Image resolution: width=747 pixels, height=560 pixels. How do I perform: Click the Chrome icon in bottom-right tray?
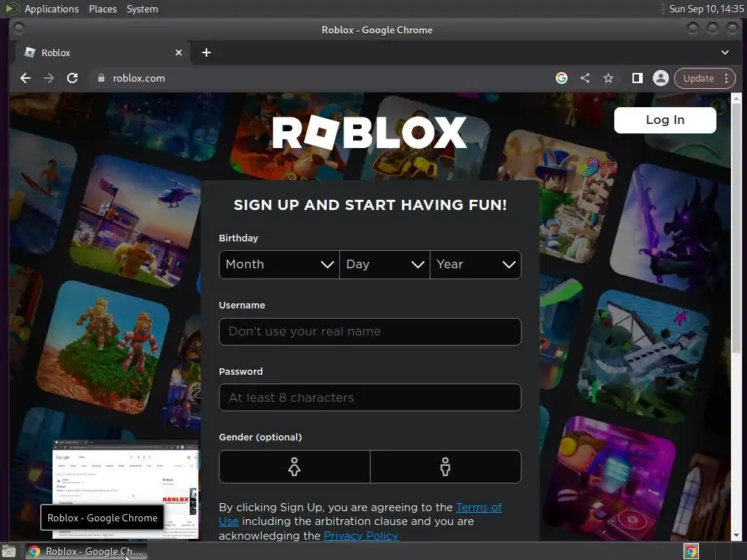(x=691, y=551)
